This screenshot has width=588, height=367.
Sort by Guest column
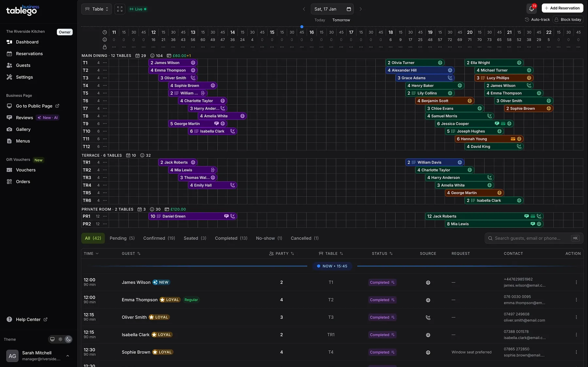[131, 253]
